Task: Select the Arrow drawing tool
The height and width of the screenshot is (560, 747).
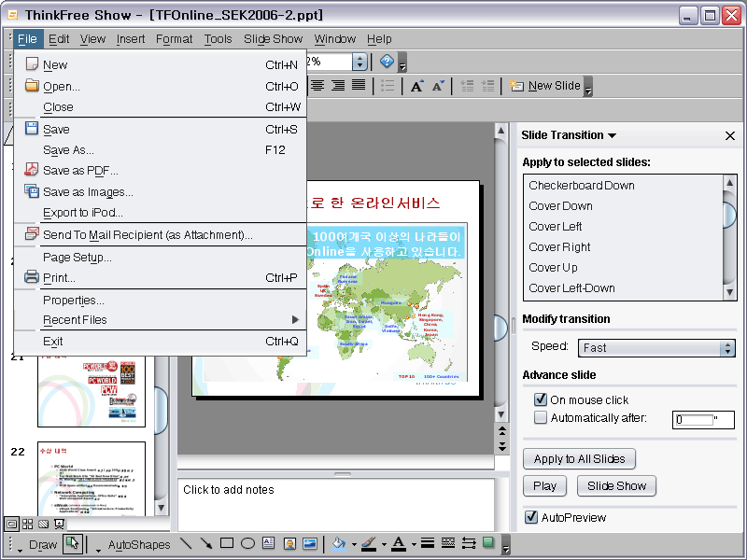Action: point(205,543)
